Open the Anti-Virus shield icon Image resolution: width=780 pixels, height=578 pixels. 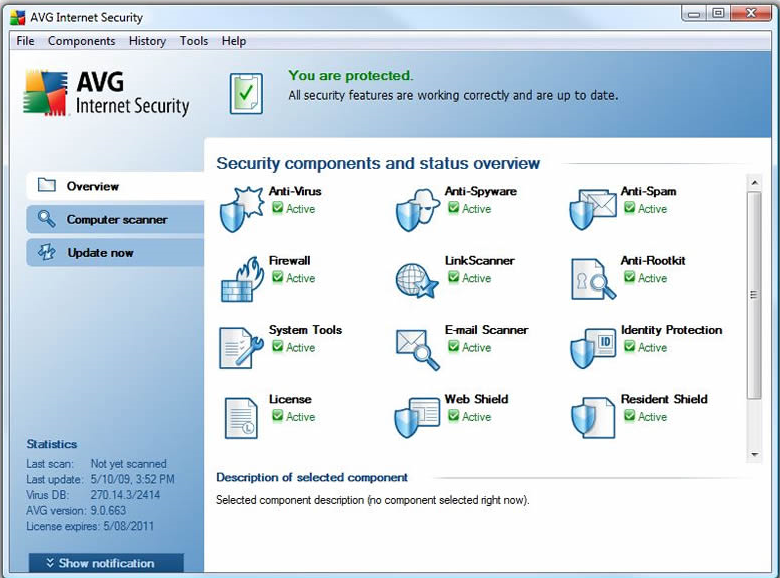click(239, 210)
